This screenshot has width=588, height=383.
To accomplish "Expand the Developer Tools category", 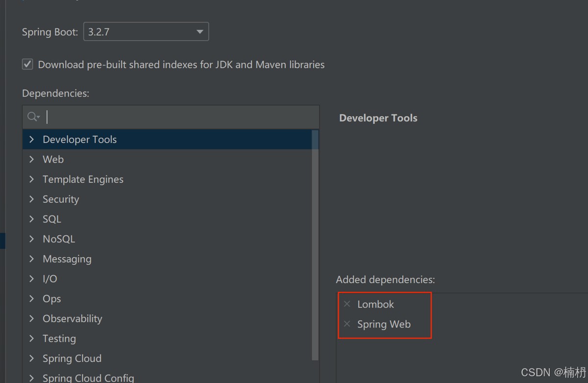I will click(x=32, y=140).
